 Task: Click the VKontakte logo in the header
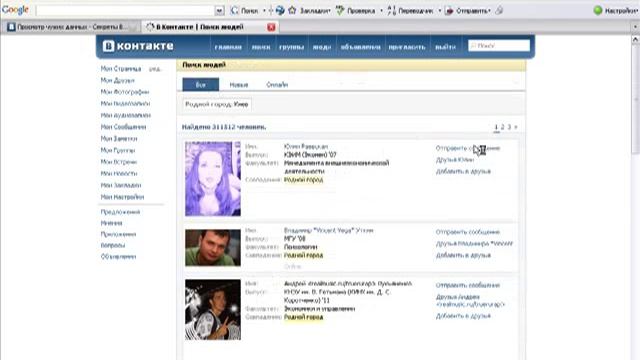coord(138,46)
